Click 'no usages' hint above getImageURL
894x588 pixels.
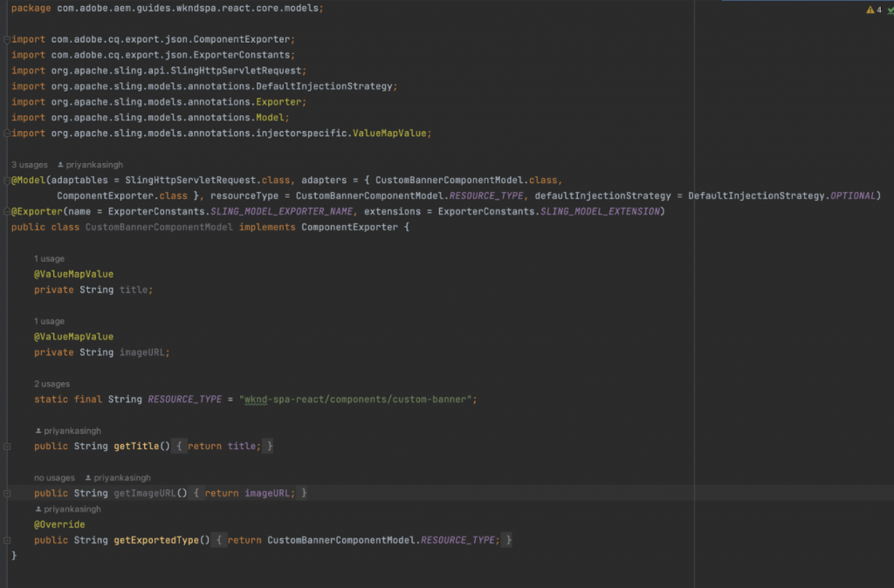pos(54,477)
